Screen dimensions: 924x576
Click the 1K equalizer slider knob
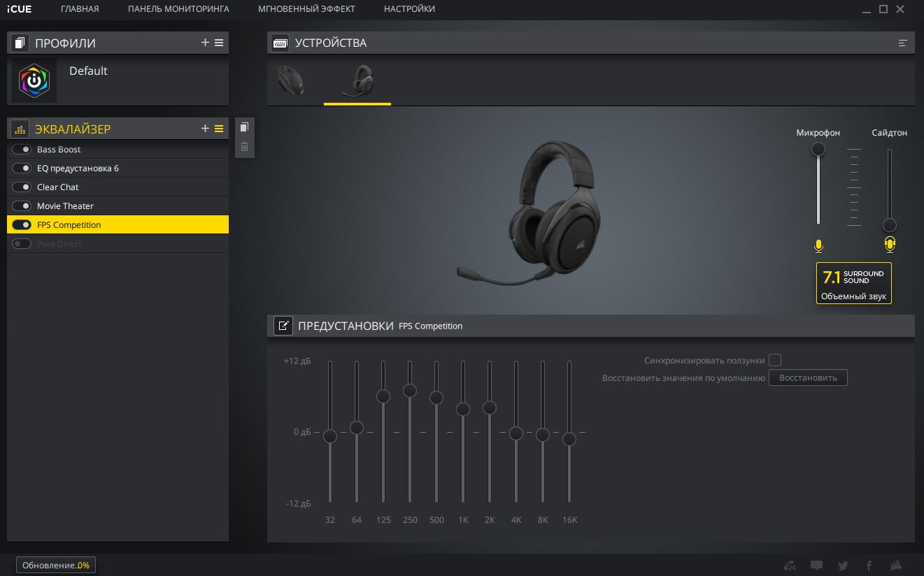[x=463, y=409]
